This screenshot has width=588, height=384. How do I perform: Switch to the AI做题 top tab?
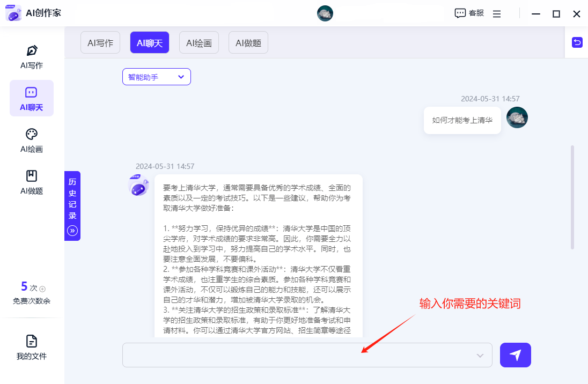[x=248, y=43]
